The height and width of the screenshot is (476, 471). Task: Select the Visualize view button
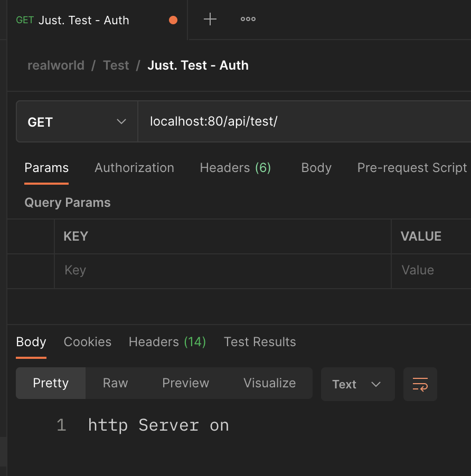pos(269,383)
